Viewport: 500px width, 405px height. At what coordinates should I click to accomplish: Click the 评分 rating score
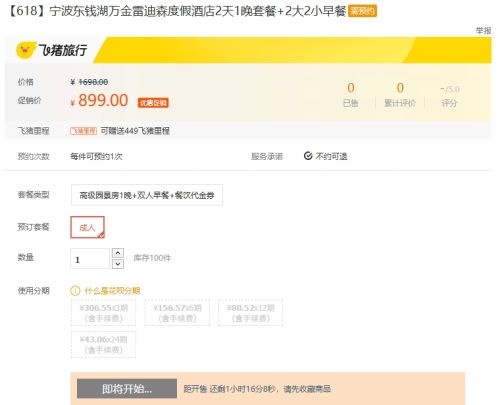coord(450,96)
